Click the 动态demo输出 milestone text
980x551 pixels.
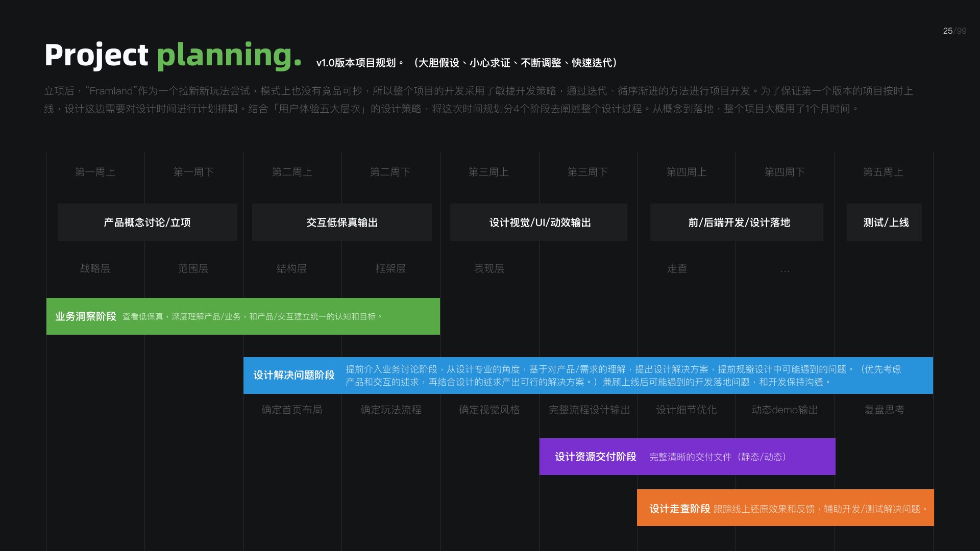pyautogui.click(x=785, y=410)
